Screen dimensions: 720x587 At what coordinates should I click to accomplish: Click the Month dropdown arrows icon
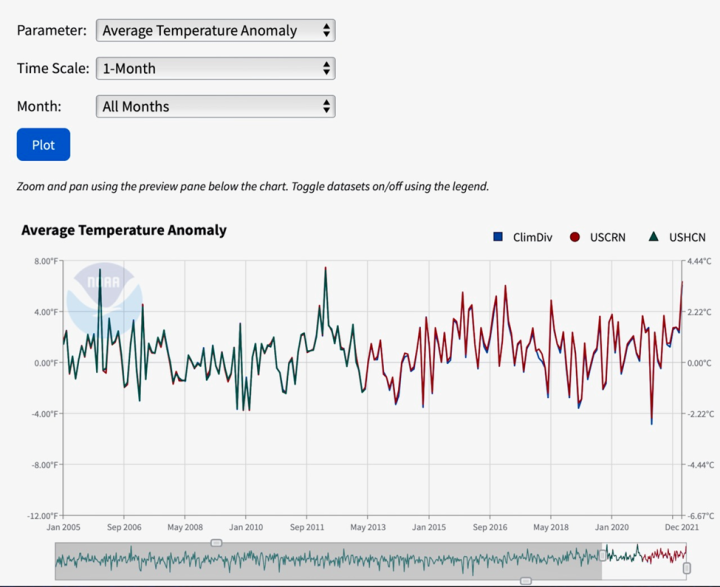[x=327, y=106]
